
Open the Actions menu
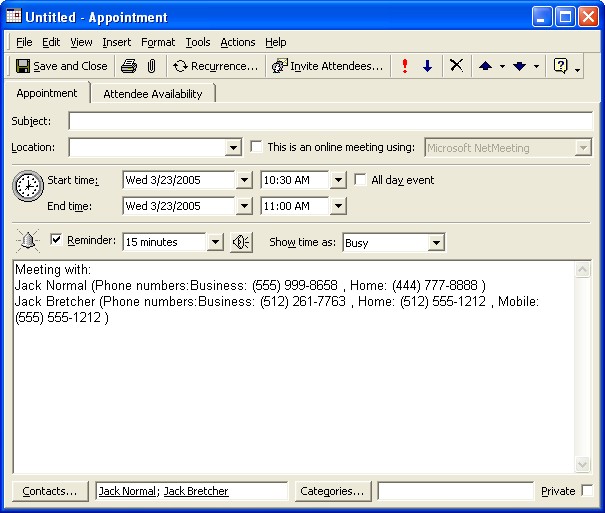coord(238,42)
